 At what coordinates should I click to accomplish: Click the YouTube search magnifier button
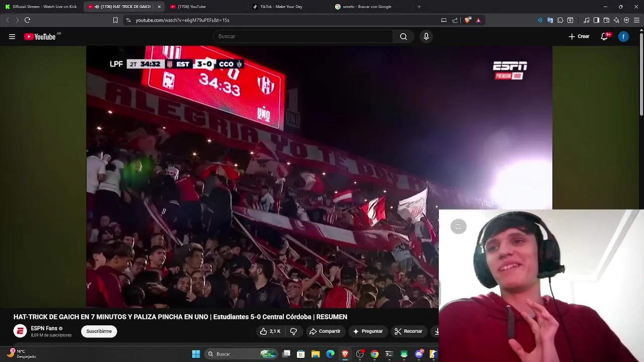tap(403, 36)
